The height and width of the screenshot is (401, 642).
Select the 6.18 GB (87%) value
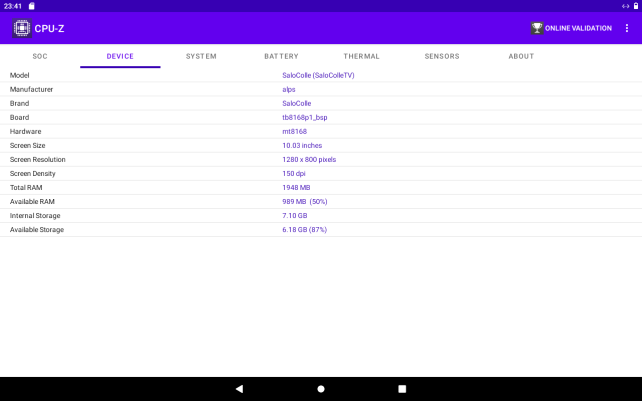tap(304, 230)
